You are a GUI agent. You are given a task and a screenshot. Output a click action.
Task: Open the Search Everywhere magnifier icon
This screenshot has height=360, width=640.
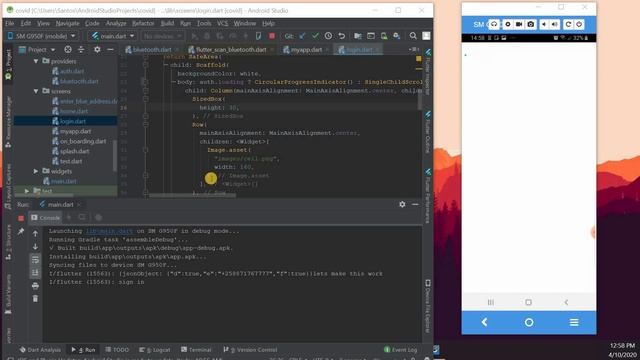click(x=413, y=36)
